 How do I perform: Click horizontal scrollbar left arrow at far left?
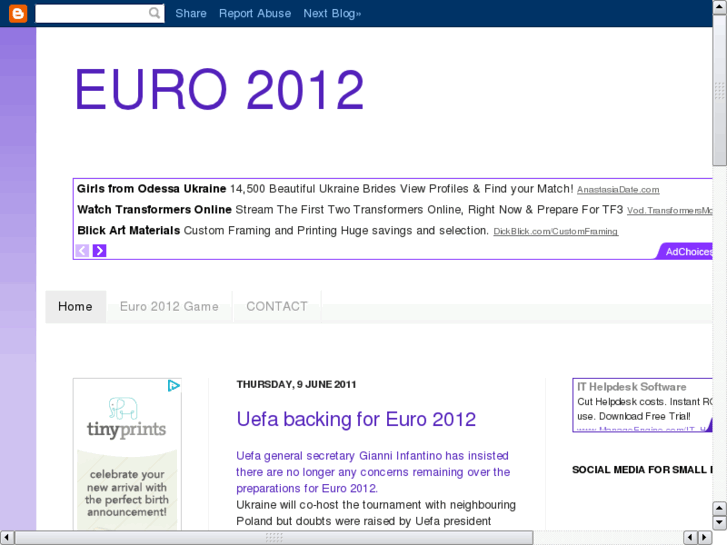7,538
